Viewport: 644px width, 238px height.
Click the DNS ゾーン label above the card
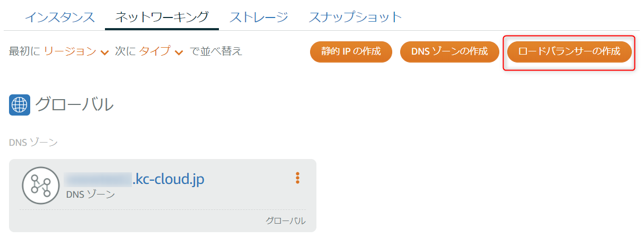(33, 142)
